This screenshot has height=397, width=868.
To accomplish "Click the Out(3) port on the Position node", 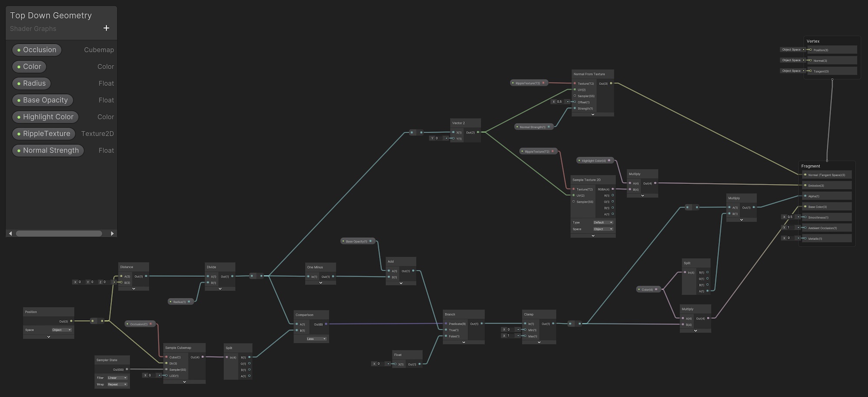I will 71,321.
